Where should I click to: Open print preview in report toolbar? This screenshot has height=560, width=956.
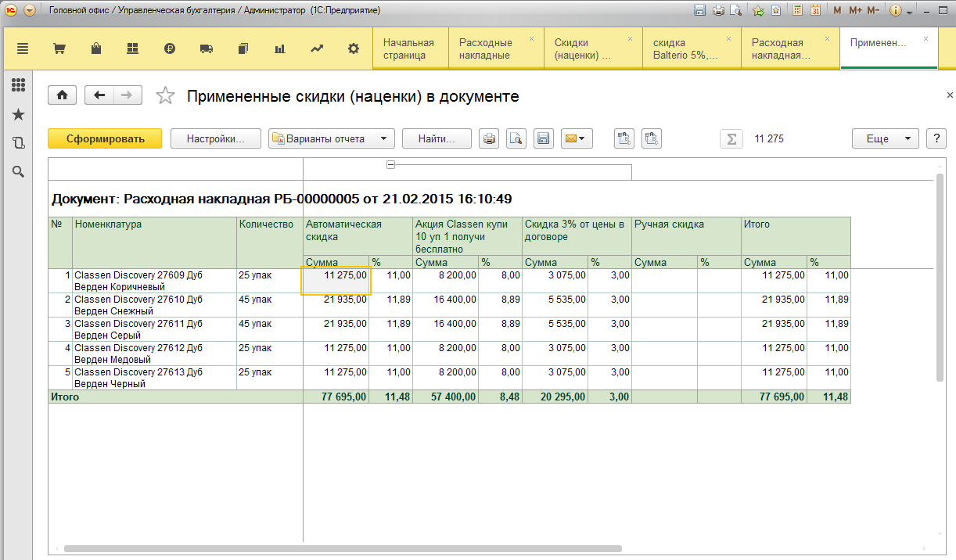516,138
